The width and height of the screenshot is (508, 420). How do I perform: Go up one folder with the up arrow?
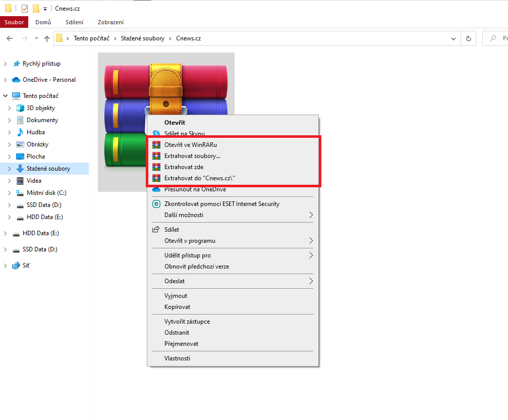coord(47,38)
